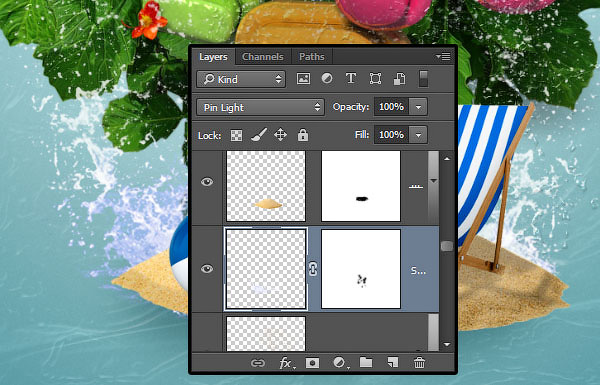Filter for adjustment layers
Screen dimensions: 600x385
tap(327, 79)
